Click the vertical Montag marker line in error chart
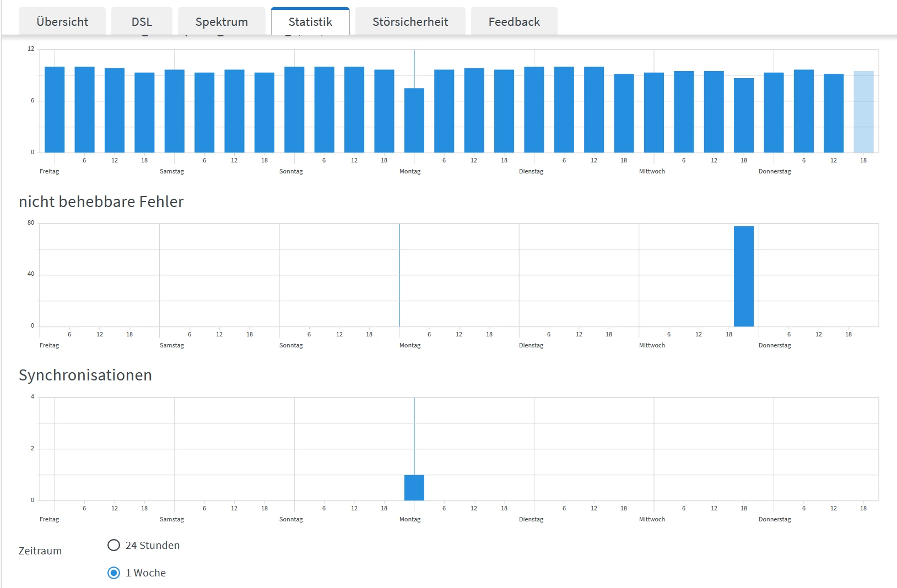 click(x=399, y=275)
